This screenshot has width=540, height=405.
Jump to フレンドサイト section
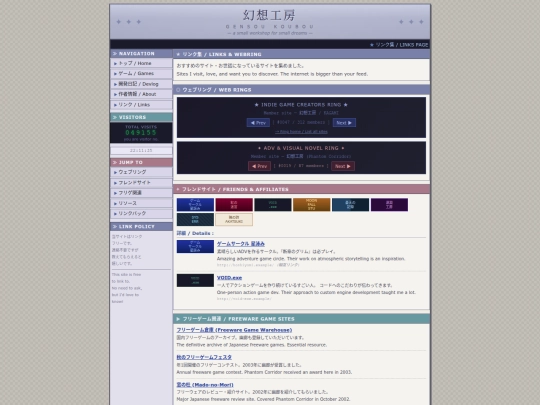click(x=141, y=183)
